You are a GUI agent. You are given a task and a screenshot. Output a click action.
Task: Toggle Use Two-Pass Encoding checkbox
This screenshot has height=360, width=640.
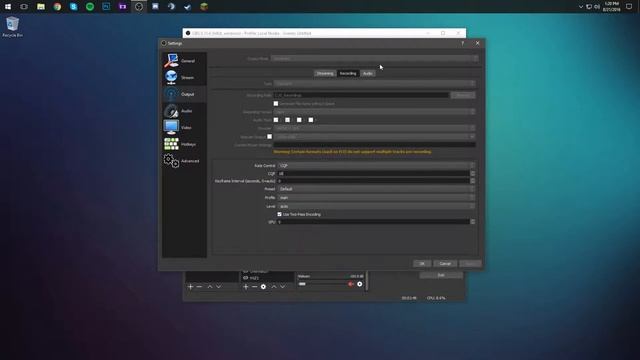tap(280, 214)
